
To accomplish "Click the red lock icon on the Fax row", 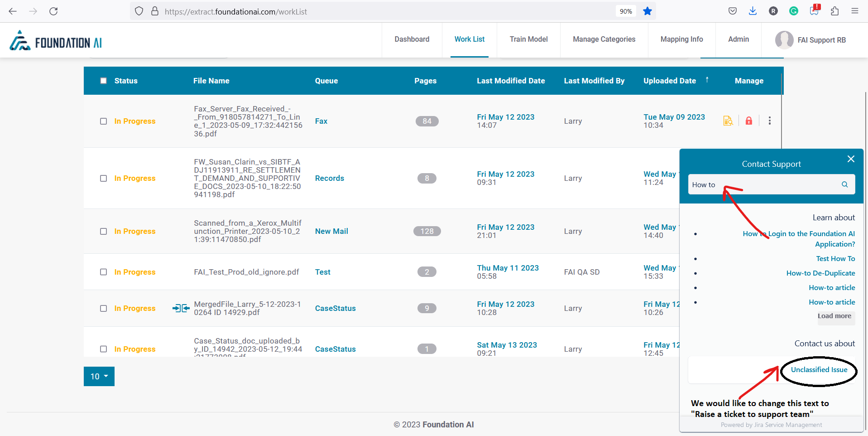I will (x=748, y=121).
